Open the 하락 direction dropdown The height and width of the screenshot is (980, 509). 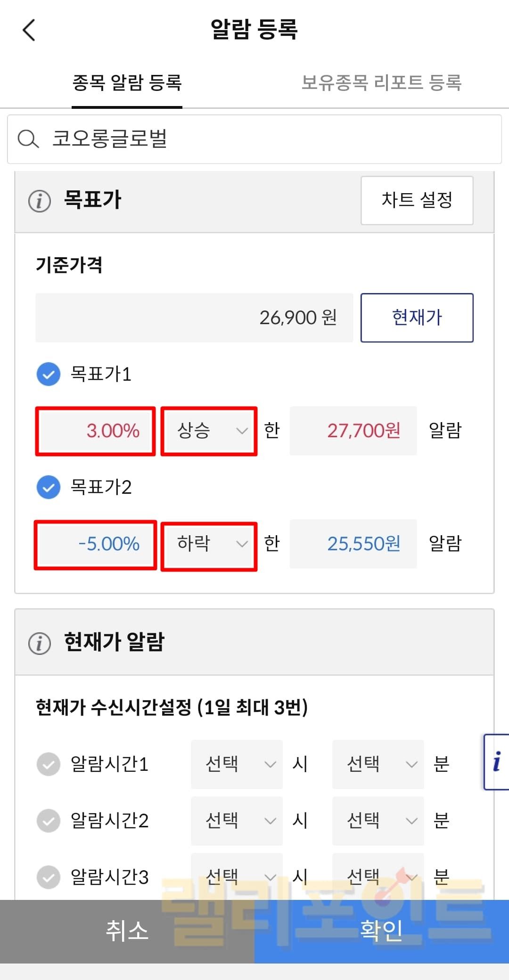209,545
